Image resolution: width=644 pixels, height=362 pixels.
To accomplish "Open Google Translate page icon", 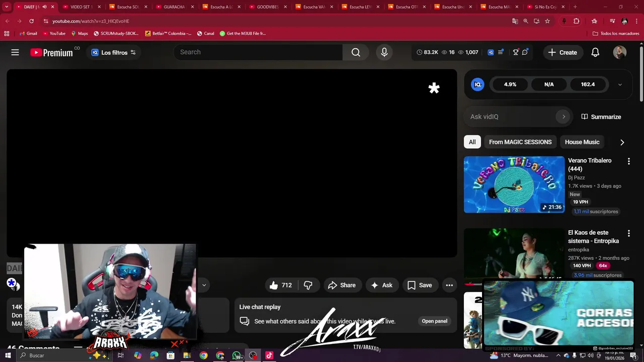I will tap(515, 21).
